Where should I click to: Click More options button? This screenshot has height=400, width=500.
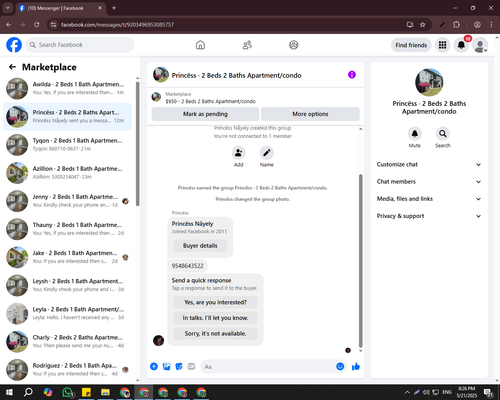310,114
